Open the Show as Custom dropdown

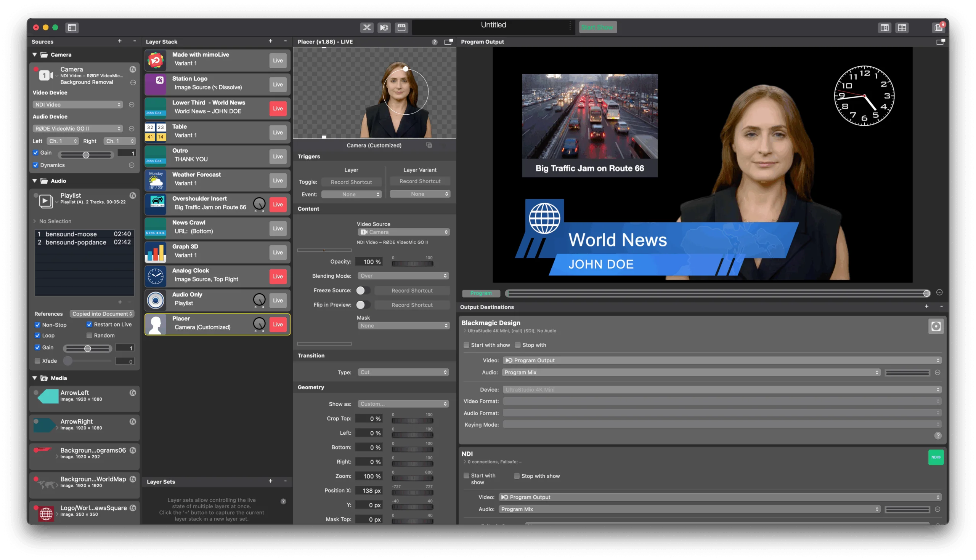[403, 404]
